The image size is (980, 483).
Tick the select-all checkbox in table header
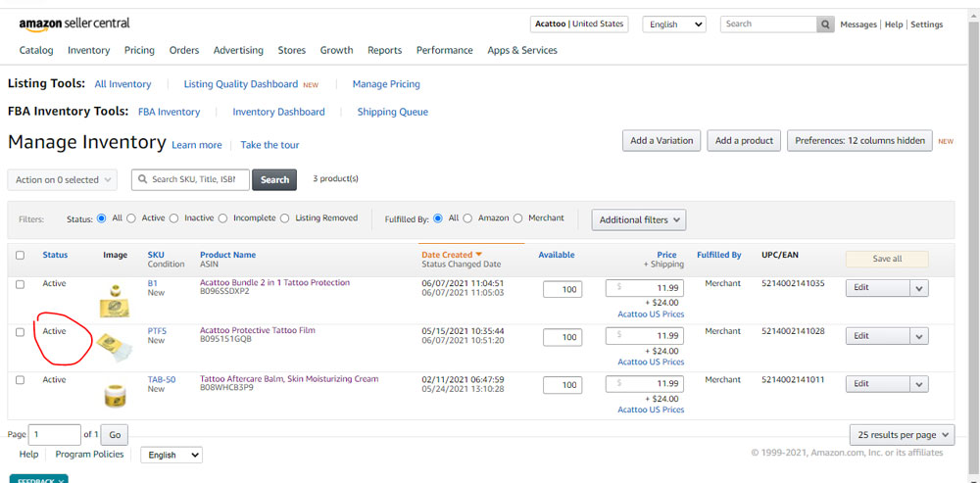[x=20, y=256]
